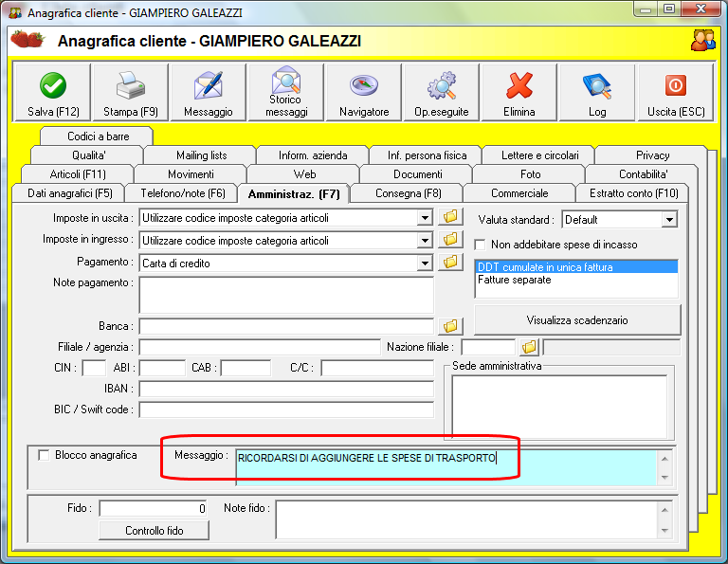
Task: Switch to Dati anagrafici (F5) tab
Action: tap(69, 193)
